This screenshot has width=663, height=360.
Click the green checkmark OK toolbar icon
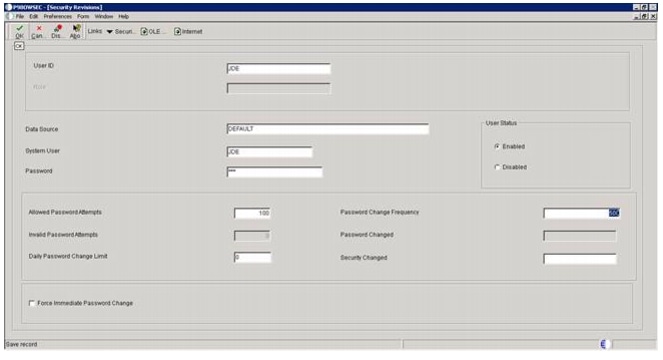(19, 28)
